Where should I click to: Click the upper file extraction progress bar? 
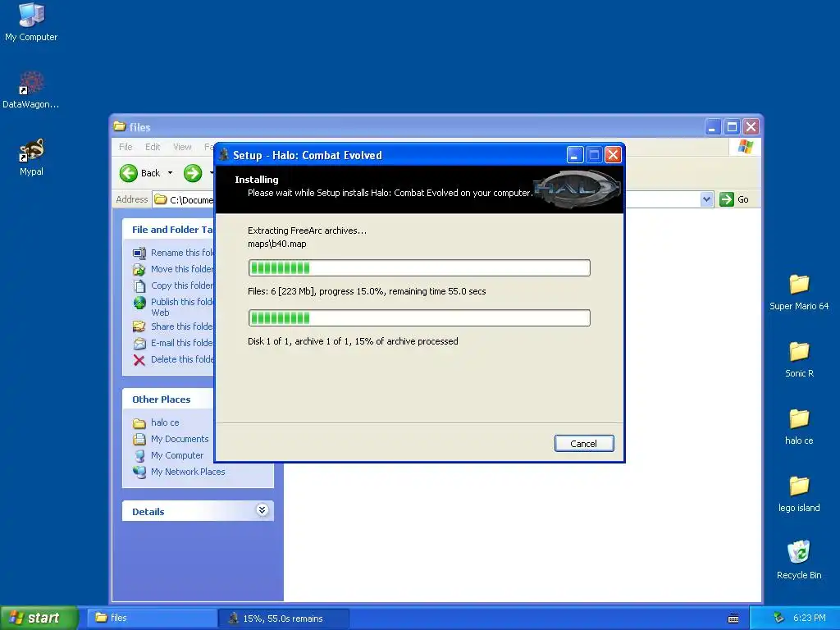point(419,268)
